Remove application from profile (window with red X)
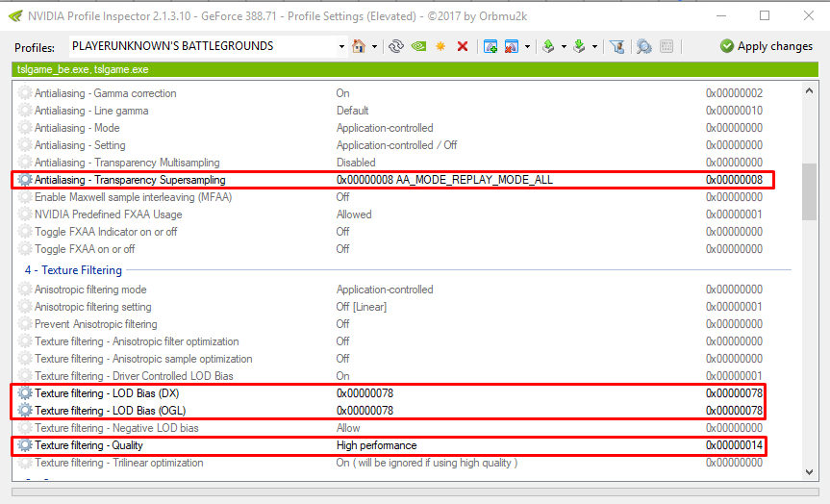 (x=512, y=46)
